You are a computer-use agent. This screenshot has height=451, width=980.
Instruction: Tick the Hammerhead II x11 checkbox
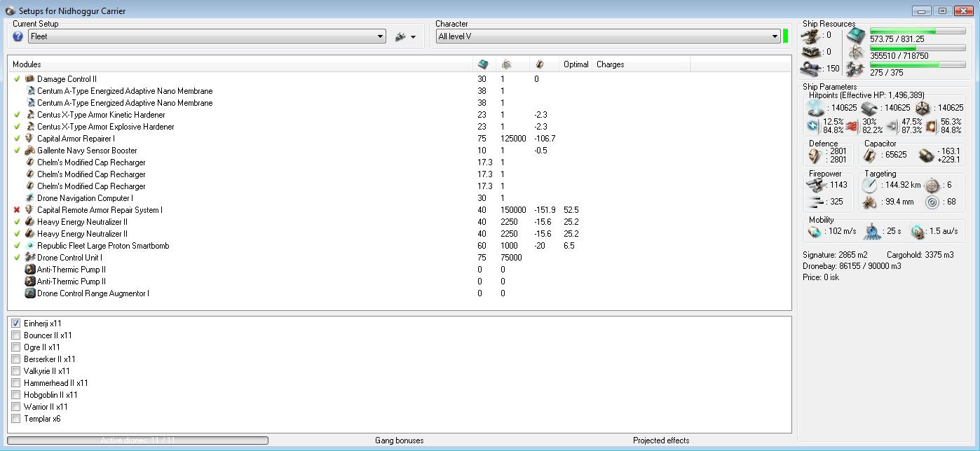pos(16,383)
